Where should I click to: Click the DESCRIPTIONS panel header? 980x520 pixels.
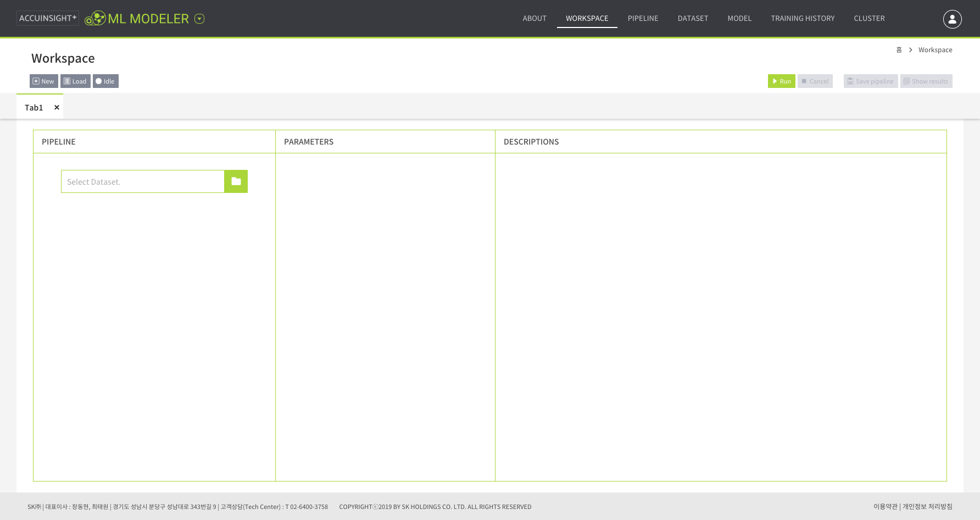click(531, 142)
